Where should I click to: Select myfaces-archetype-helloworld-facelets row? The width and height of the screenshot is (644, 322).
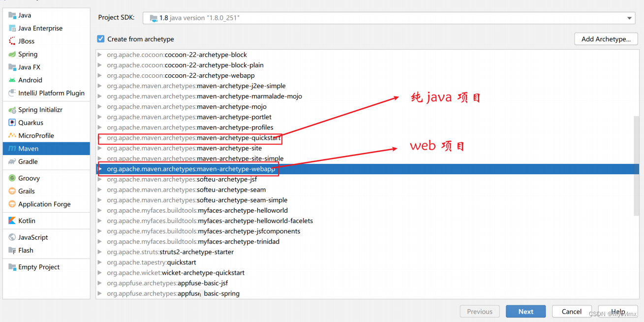tap(367, 221)
